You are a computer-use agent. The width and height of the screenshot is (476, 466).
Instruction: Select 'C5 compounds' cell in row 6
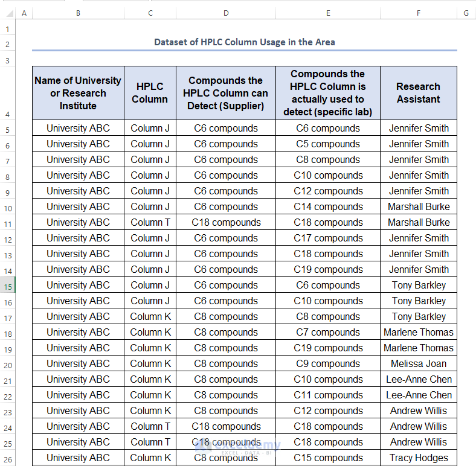[328, 144]
